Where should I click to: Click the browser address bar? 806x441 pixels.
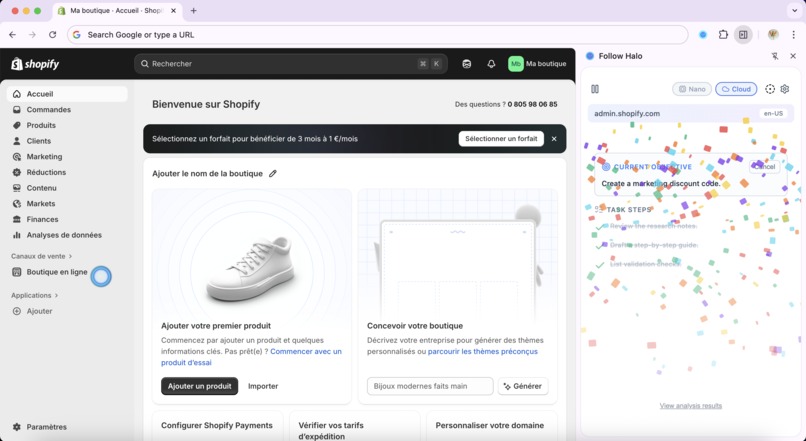coord(377,34)
